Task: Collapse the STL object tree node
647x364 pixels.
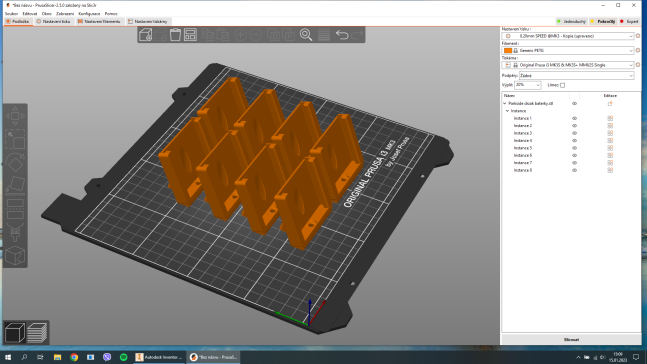Action: pyautogui.click(x=505, y=104)
